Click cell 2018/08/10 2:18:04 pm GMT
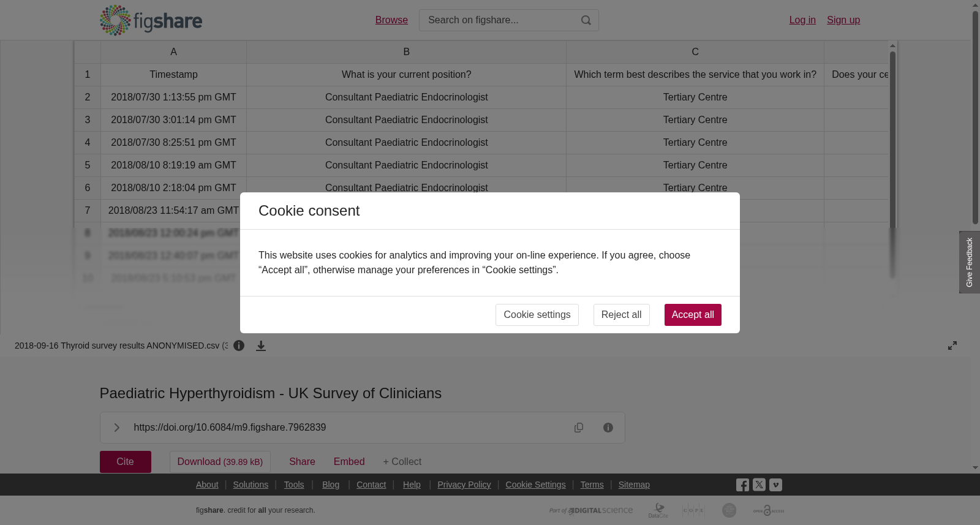Viewport: 980px width, 525px height. (173, 188)
